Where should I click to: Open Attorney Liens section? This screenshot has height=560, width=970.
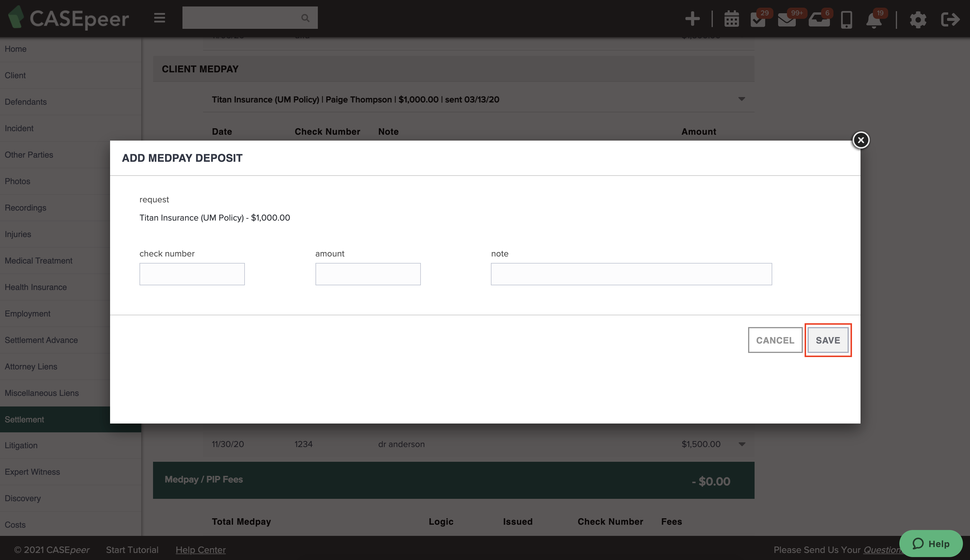point(55,366)
